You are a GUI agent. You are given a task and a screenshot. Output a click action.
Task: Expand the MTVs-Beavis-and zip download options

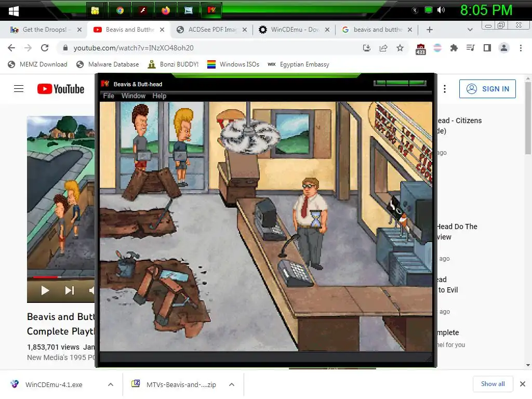coord(232,384)
